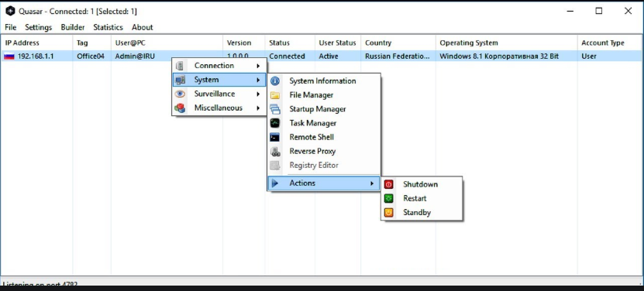The image size is (644, 291).
Task: Expand the Connection submenu arrow
Action: [258, 66]
